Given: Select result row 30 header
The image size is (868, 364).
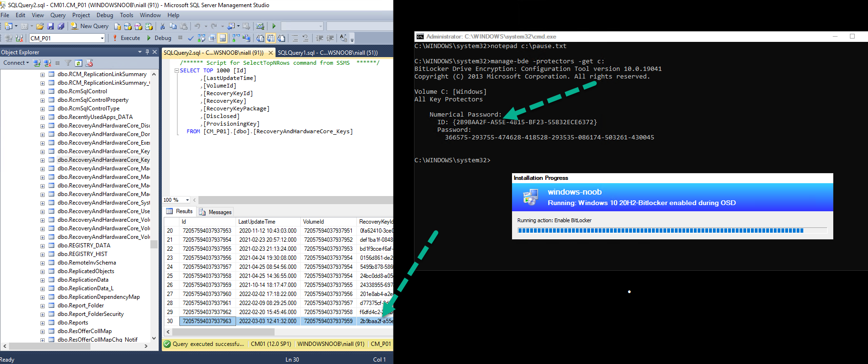Looking at the screenshot, I should pyautogui.click(x=171, y=321).
